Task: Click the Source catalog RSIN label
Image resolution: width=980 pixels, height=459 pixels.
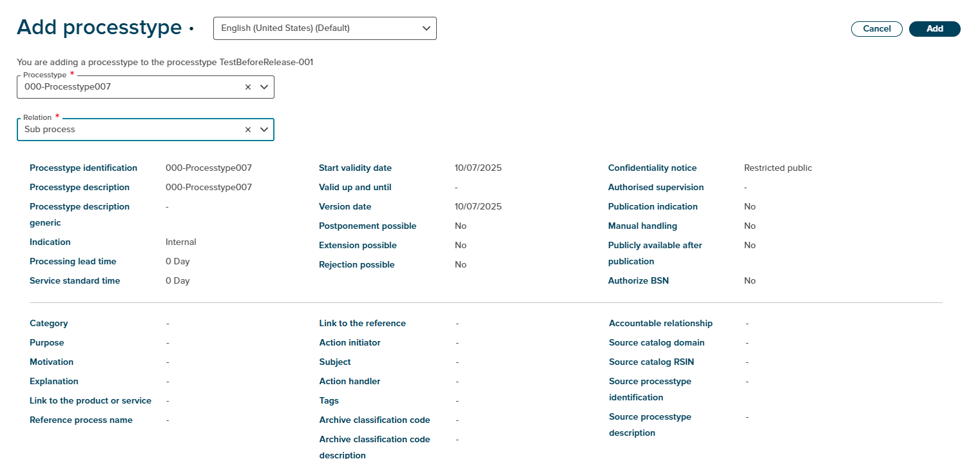Action: click(651, 362)
